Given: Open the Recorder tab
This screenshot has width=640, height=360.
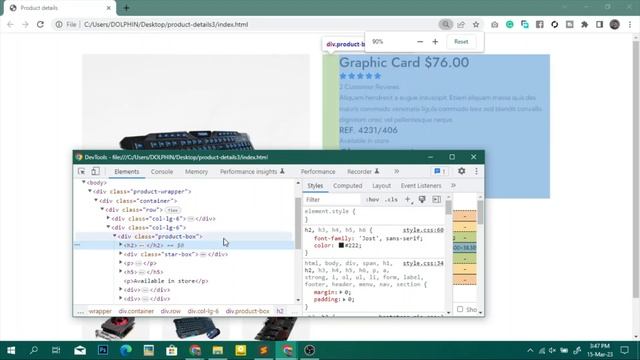Looking at the screenshot, I should coord(363,172).
